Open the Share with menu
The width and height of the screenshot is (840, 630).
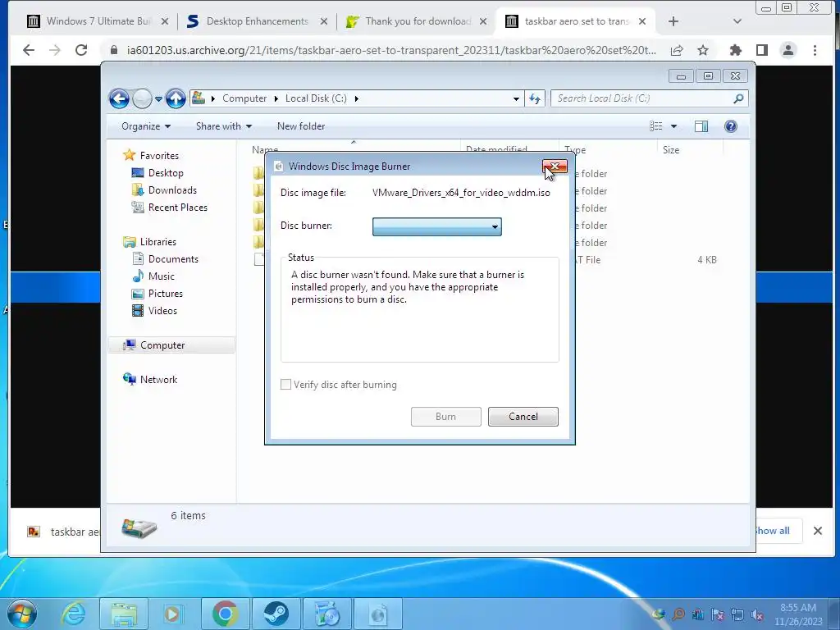tap(223, 126)
